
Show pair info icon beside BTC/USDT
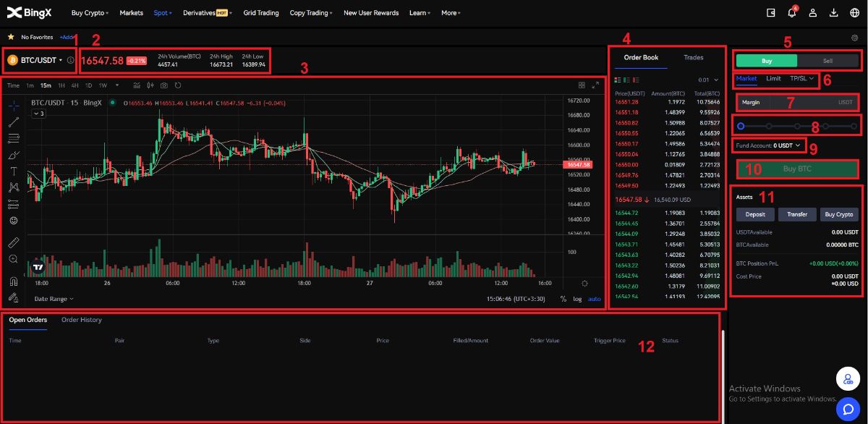[70, 60]
